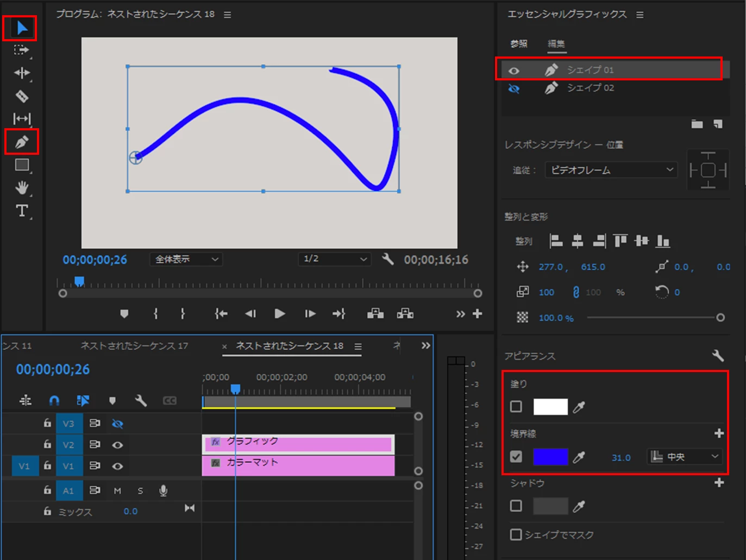This screenshot has height=560, width=746.
Task: Open 全体表示 zoom level dropdown
Action: [x=186, y=259]
